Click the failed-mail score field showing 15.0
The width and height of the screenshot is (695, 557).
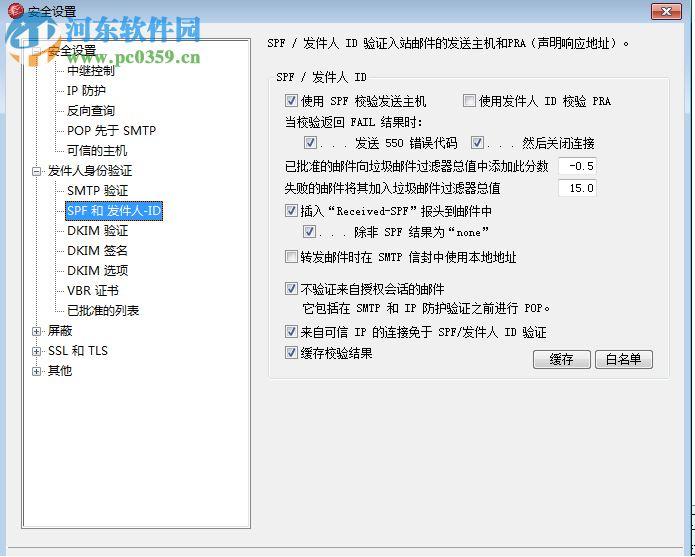(x=577, y=188)
